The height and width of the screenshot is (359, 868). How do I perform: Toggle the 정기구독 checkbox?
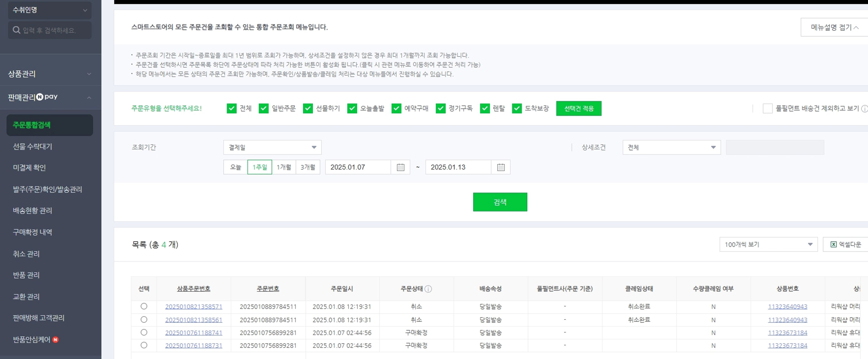point(440,108)
